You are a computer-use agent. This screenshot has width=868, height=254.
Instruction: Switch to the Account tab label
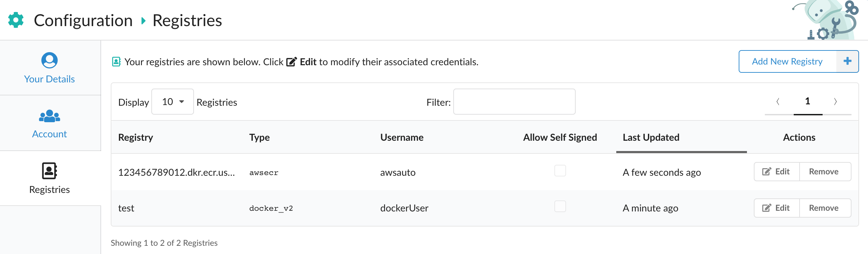tap(50, 134)
